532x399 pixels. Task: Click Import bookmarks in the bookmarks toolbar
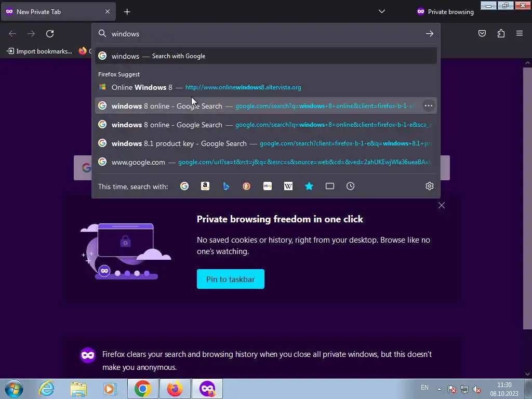tap(39, 51)
